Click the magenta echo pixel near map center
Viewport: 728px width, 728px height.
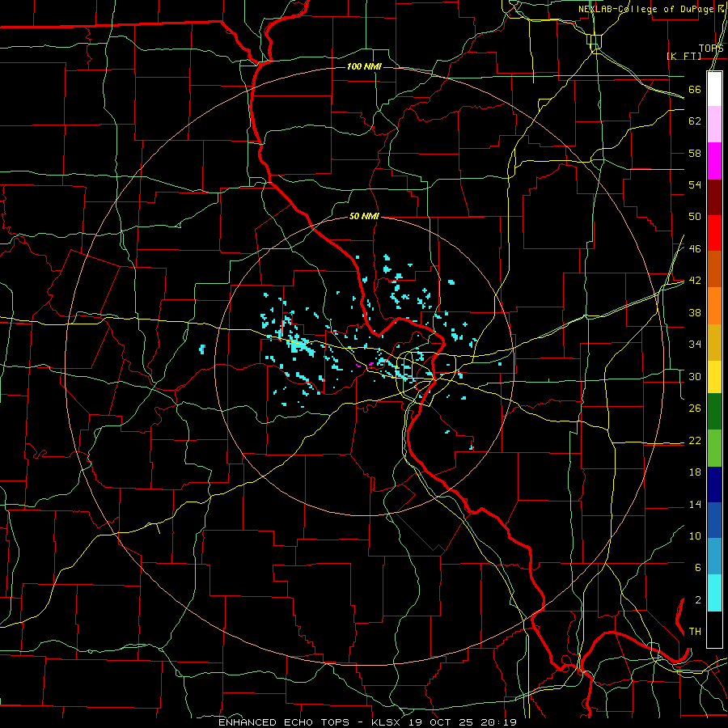pos(371,365)
